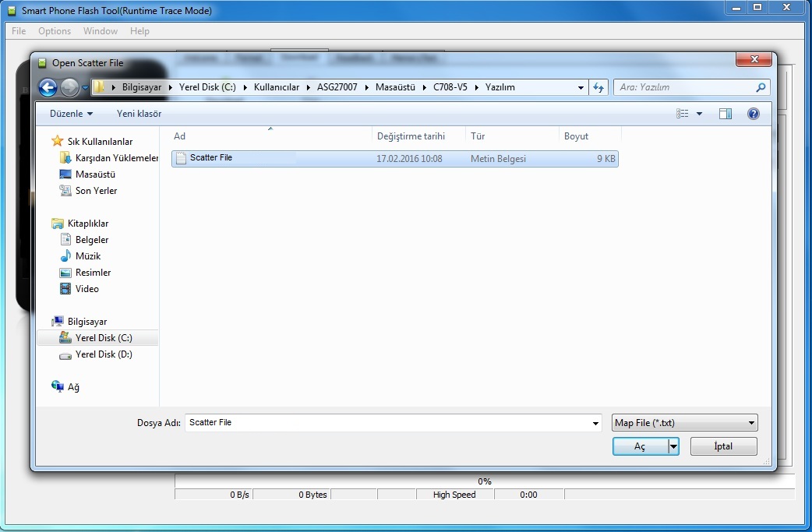Select Resimler under Kitaplıklar

click(x=94, y=272)
